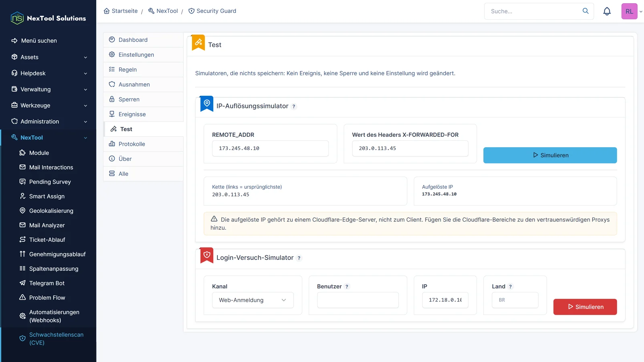Click the REMOTE_ADDR input field
Image resolution: width=644 pixels, height=362 pixels.
[x=270, y=148]
